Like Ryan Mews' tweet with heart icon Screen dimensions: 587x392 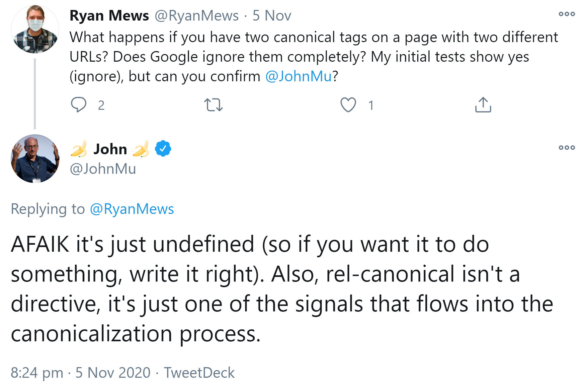tap(348, 105)
